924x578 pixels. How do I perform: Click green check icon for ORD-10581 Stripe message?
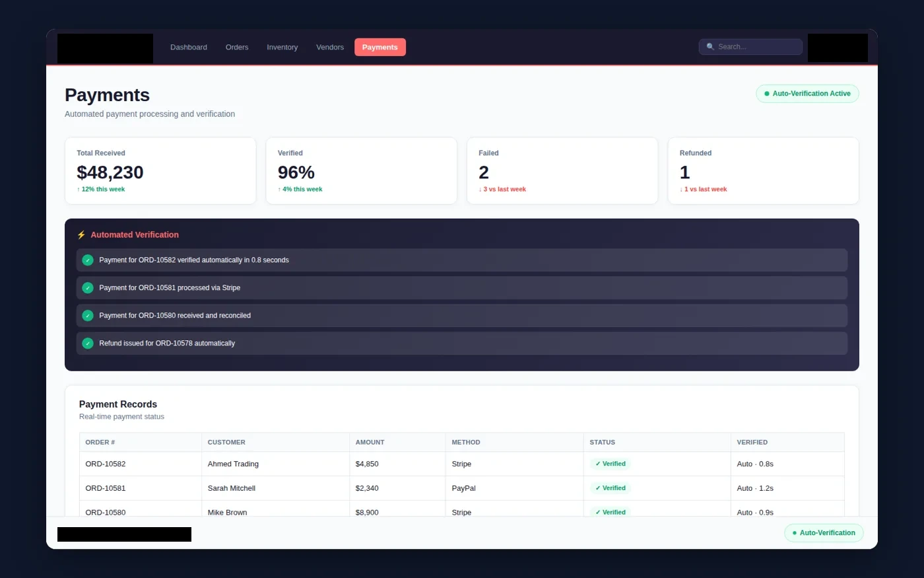tap(88, 288)
